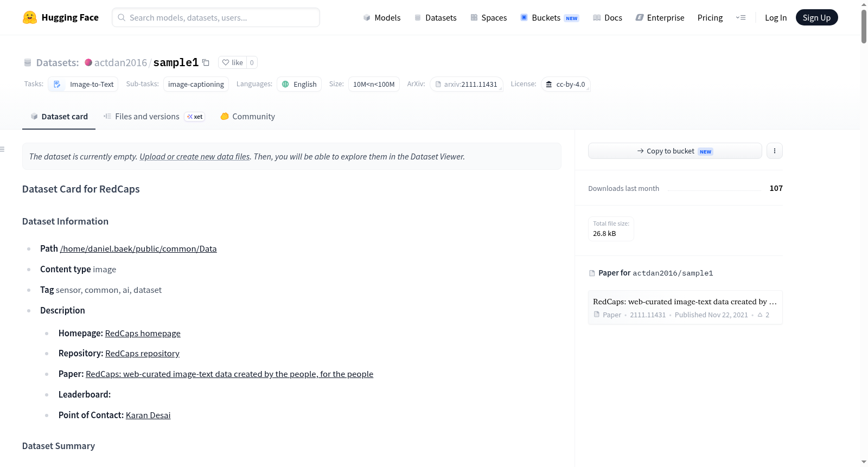The height and width of the screenshot is (467, 868).
Task: Open the RedCaps homepage link
Action: click(x=143, y=333)
